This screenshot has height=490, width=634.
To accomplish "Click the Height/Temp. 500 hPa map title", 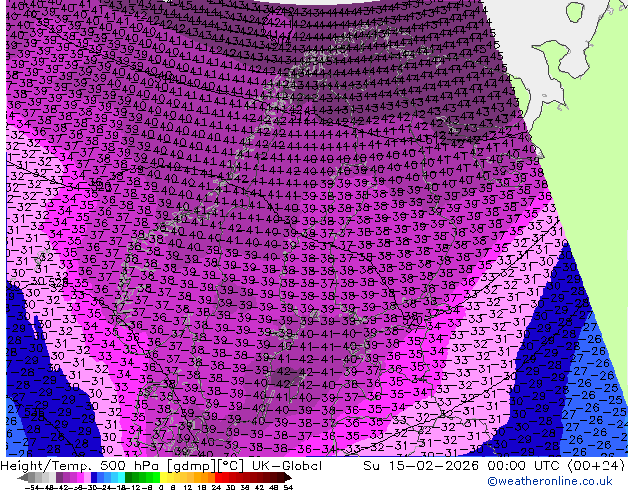I will point(161,465).
